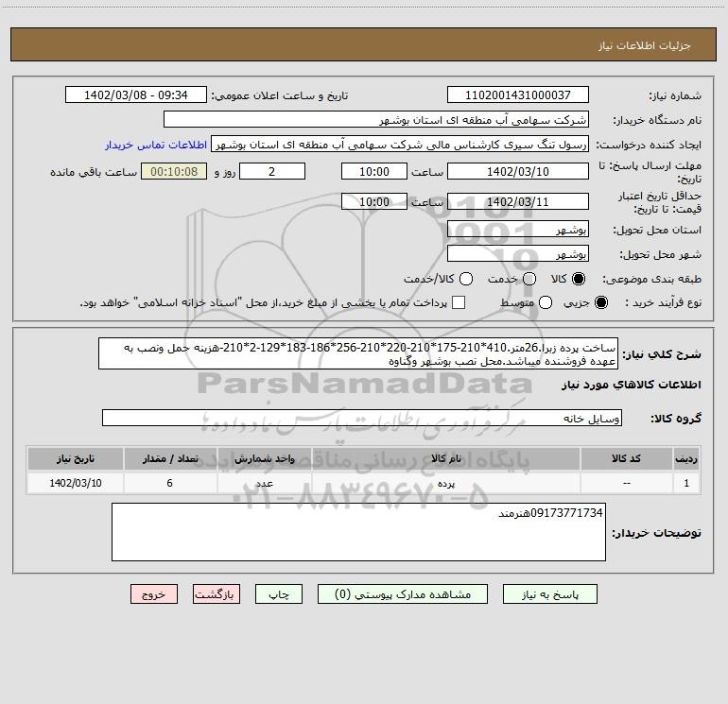Screen dimensions: 728x704
Task: Select the خدمت radio button
Action: (529, 279)
